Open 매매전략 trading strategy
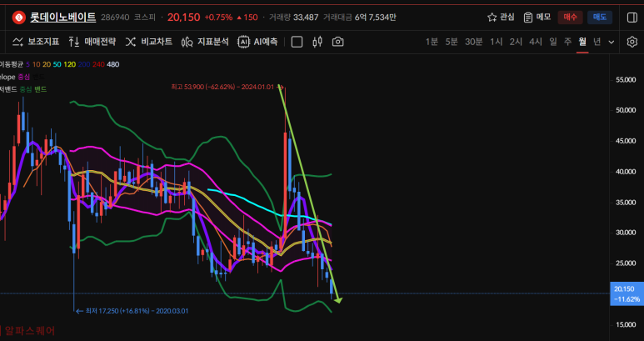The image size is (644, 341). 92,42
